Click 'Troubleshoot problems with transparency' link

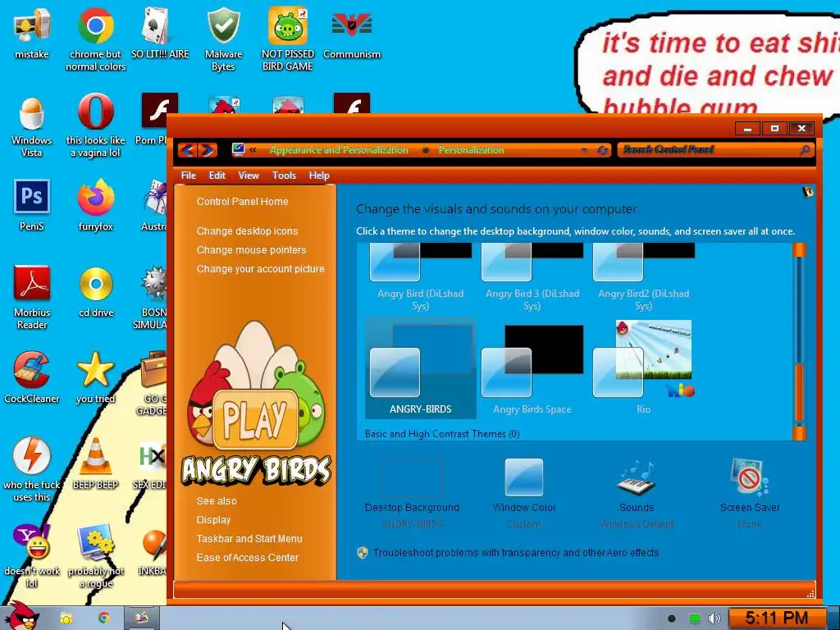click(x=516, y=552)
